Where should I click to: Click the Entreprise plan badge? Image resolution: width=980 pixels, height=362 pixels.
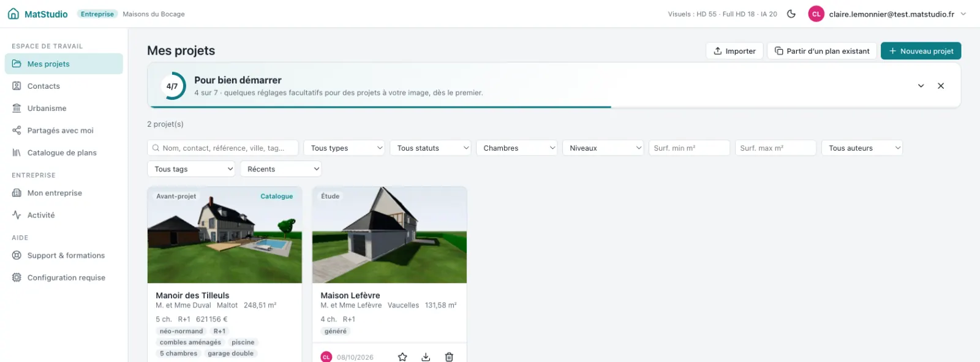pyautogui.click(x=97, y=14)
